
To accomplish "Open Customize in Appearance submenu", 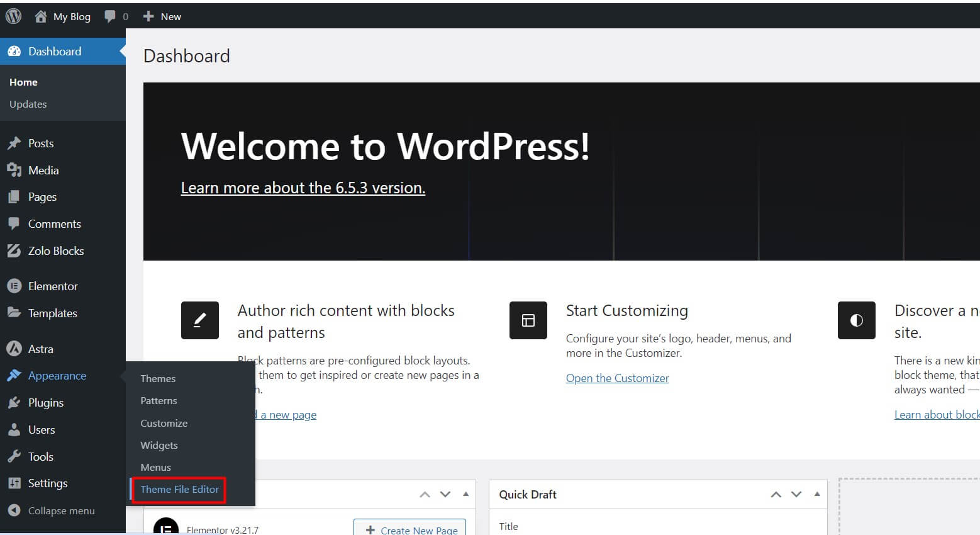I will pos(164,423).
